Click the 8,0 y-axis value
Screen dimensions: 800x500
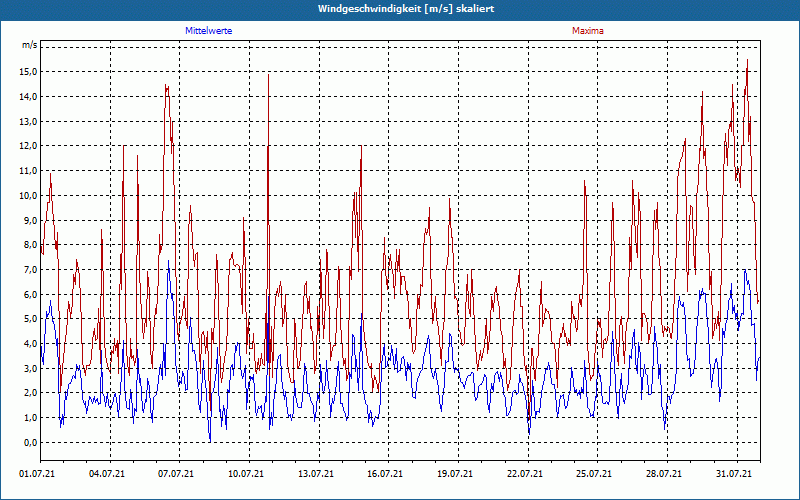30,245
